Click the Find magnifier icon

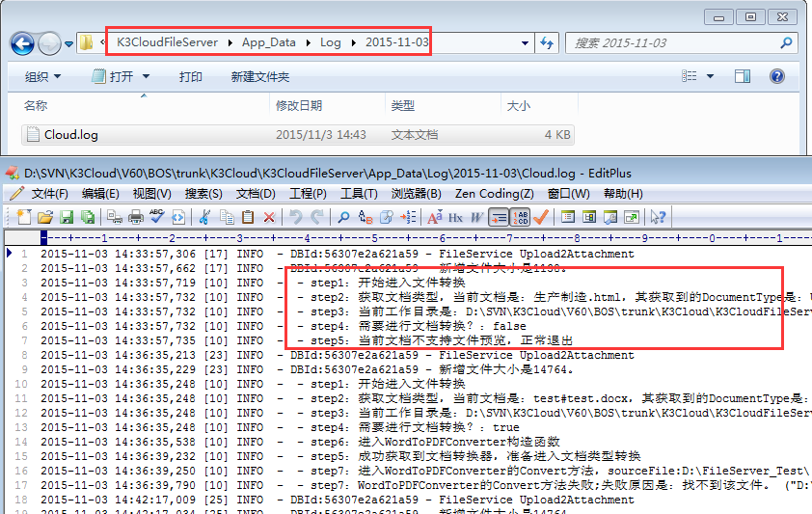tap(343, 217)
